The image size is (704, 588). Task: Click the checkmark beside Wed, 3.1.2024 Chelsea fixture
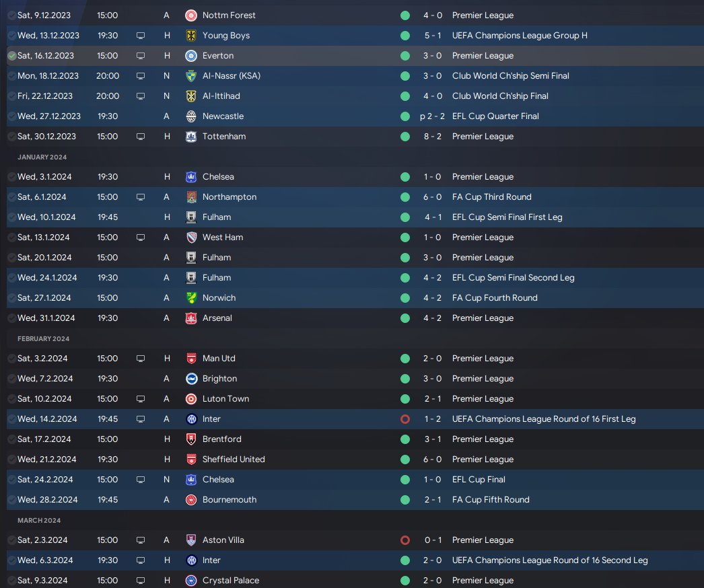(x=12, y=176)
